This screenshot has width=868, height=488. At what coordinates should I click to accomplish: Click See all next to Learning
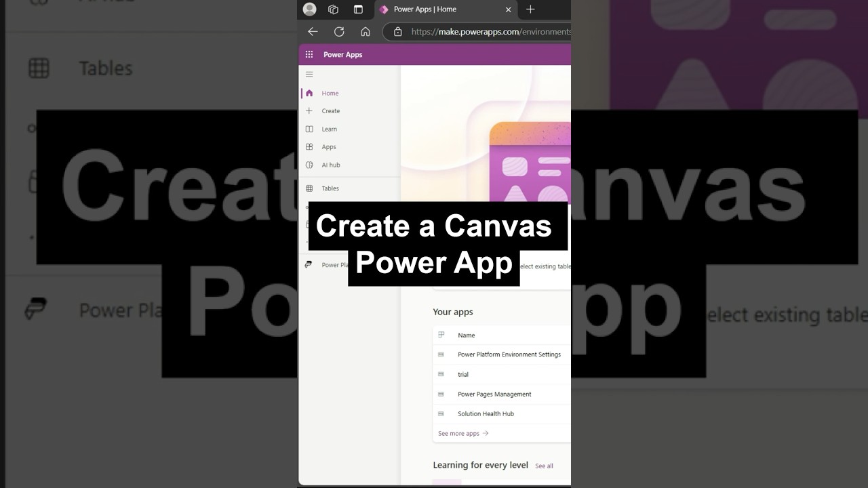point(544,466)
